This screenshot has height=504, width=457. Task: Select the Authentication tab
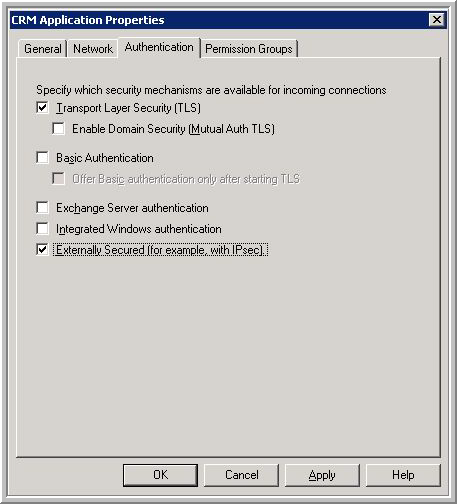[159, 47]
